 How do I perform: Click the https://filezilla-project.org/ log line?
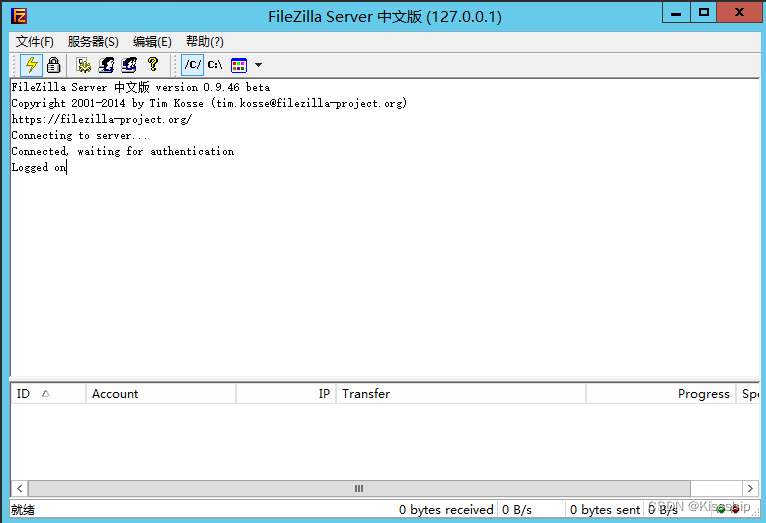[102, 119]
